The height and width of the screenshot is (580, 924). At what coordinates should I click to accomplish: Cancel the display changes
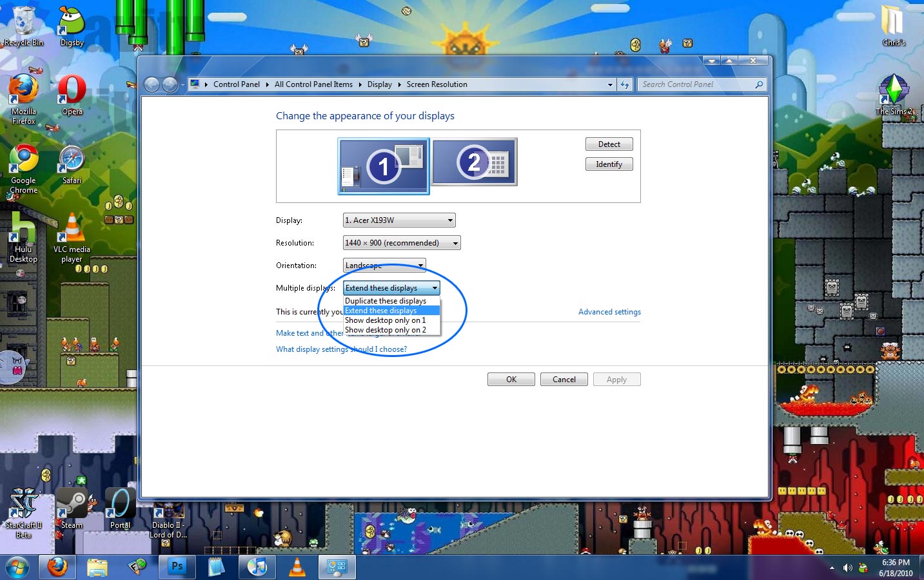pyautogui.click(x=564, y=380)
